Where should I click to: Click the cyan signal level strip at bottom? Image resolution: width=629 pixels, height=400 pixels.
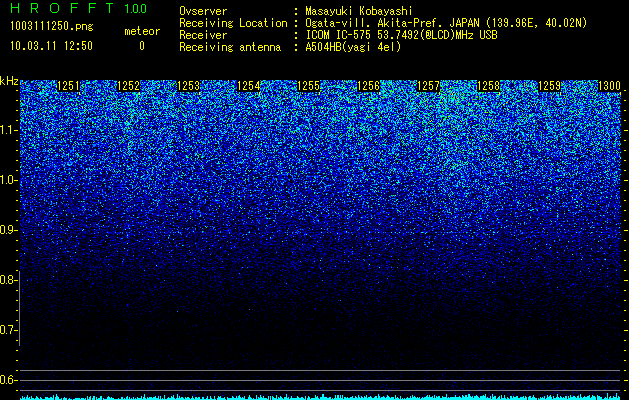pyautogui.click(x=321, y=397)
